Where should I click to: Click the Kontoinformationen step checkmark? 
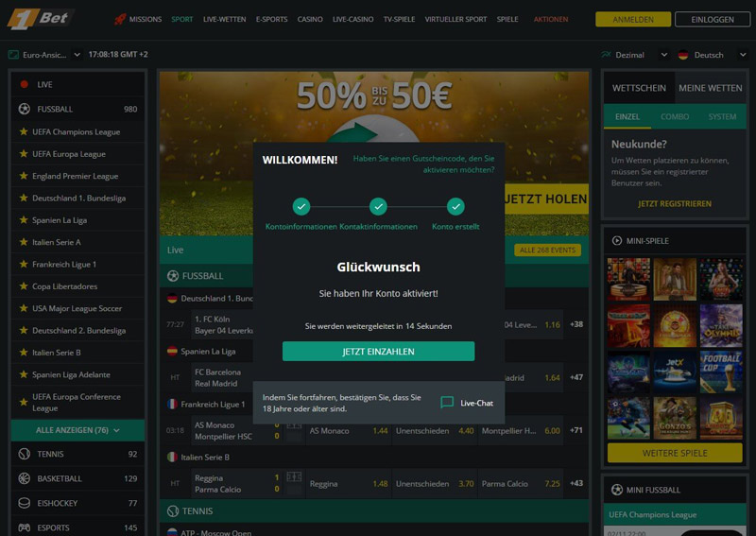coord(301,206)
